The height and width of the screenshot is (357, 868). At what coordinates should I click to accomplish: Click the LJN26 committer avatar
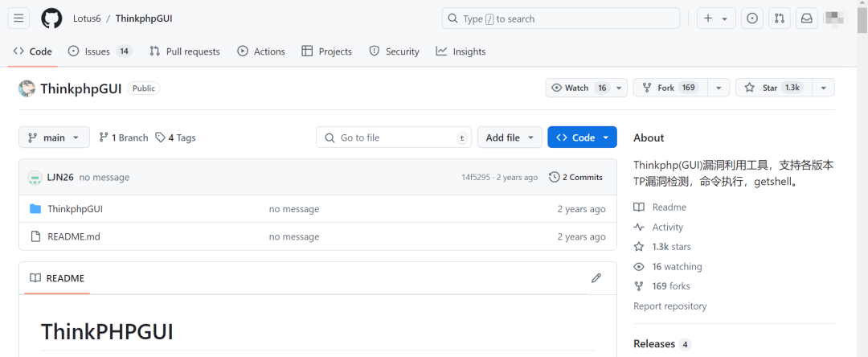[35, 177]
